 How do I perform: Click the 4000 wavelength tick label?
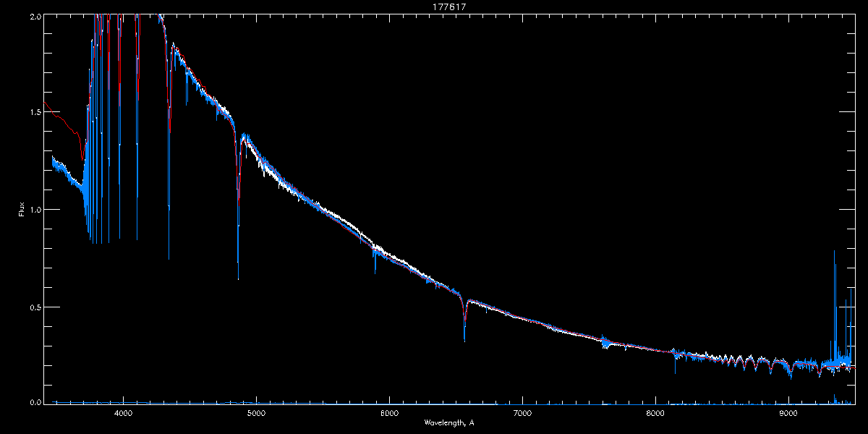123,413
